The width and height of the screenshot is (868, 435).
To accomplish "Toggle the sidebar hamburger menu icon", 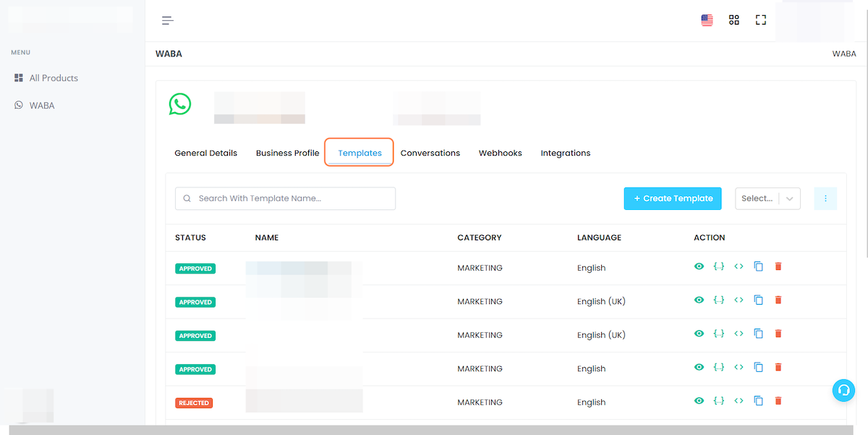I will tap(168, 20).
